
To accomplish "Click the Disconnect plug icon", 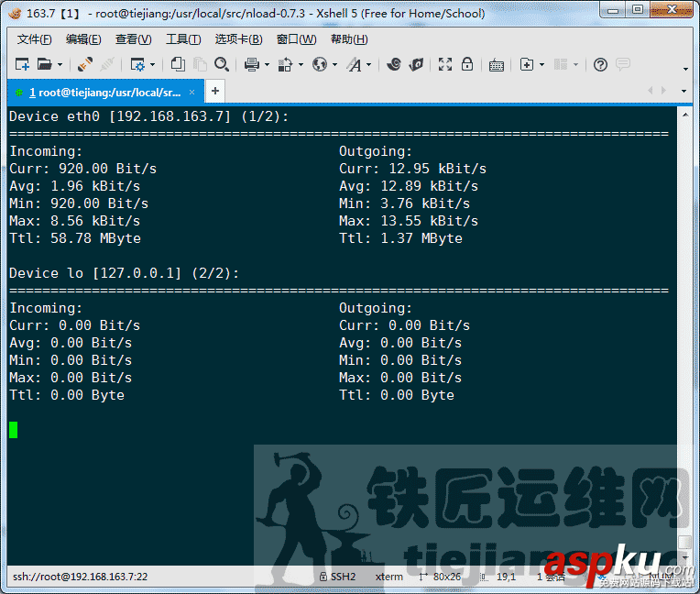I will click(85, 64).
